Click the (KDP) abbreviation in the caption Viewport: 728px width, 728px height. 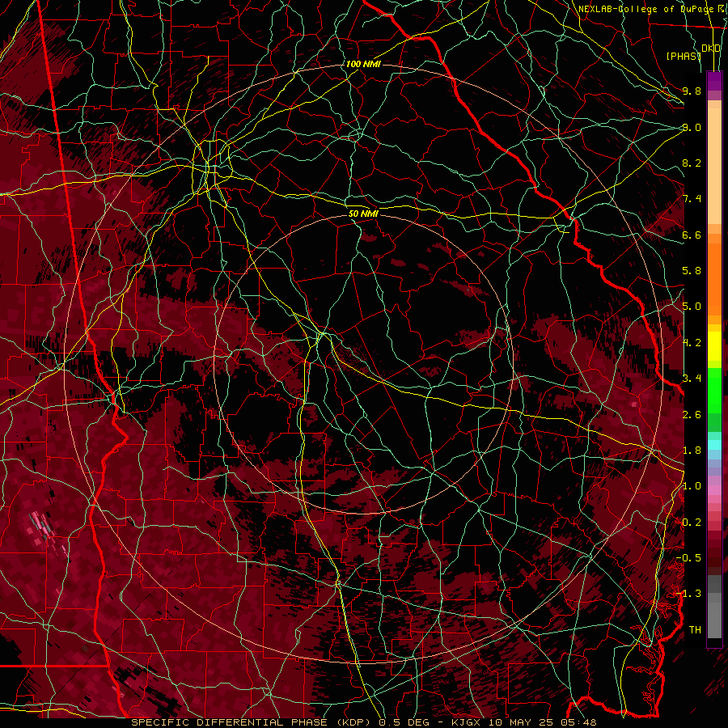coord(352,722)
